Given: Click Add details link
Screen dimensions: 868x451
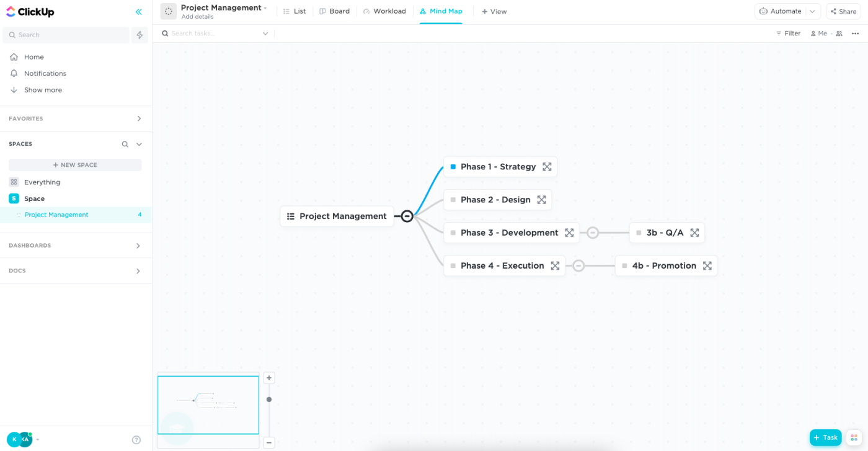Looking at the screenshot, I should pos(197,17).
